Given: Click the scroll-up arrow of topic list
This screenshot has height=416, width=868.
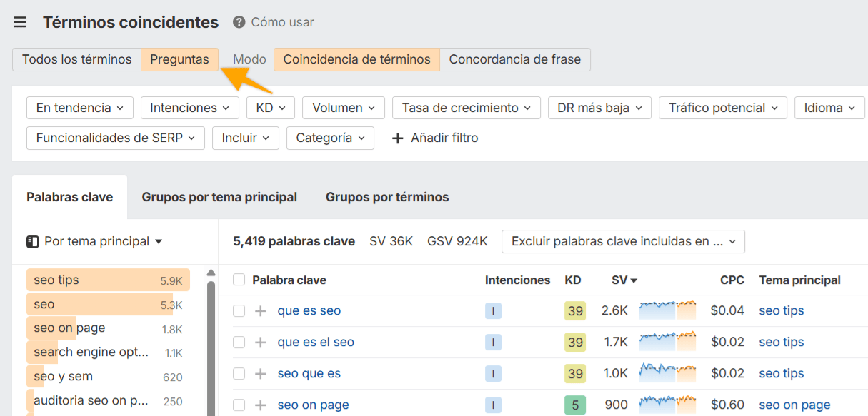Looking at the screenshot, I should click(x=211, y=273).
